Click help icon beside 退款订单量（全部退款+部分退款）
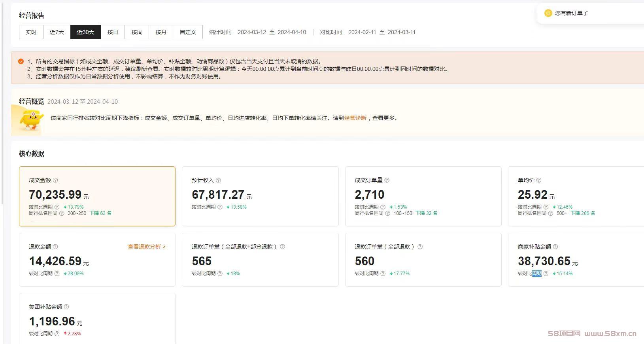The width and height of the screenshot is (644, 344). click(282, 247)
